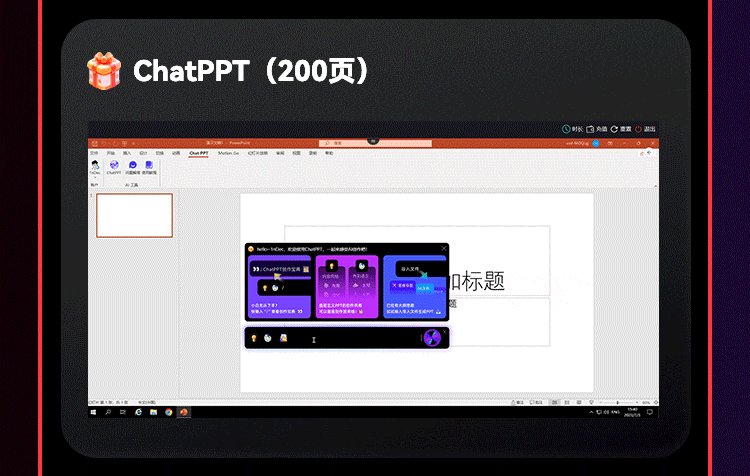
Task: Open the 视图 View tab
Action: click(297, 153)
